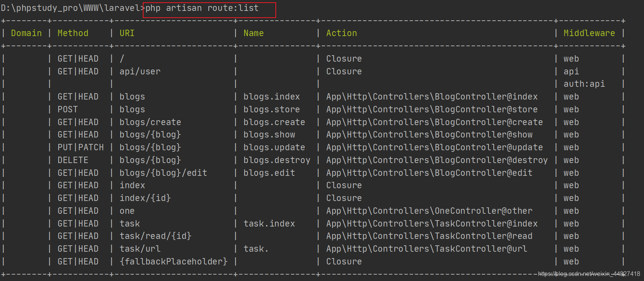
Task: Click the BlogController@store action
Action: pos(432,109)
